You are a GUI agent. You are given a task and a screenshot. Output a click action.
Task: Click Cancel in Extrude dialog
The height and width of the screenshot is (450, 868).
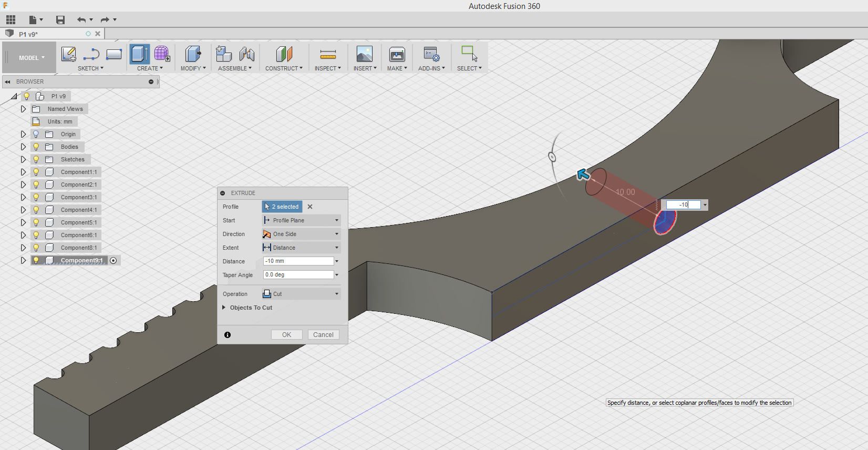tap(323, 335)
